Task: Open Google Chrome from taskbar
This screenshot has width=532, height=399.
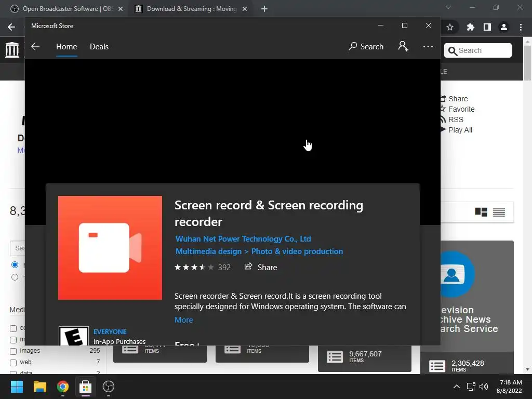Action: pyautogui.click(x=62, y=387)
